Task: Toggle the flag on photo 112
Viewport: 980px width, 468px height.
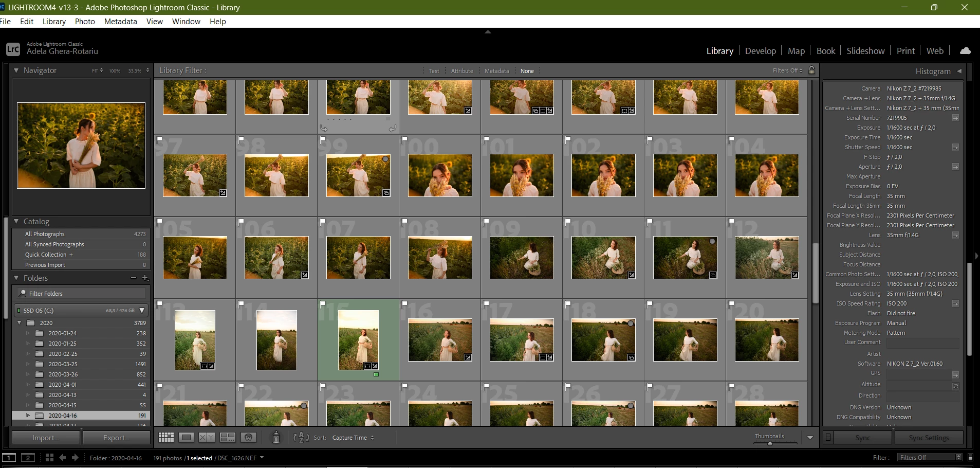Action: coord(731,221)
